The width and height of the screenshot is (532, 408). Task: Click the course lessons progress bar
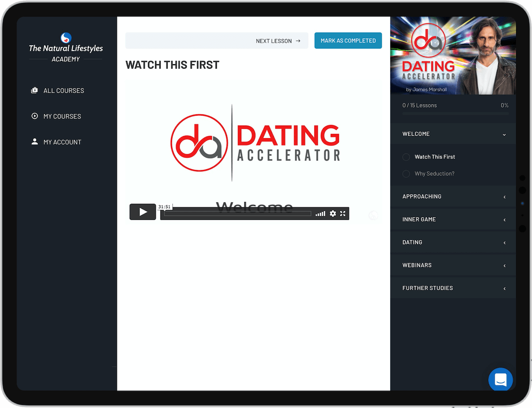455,114
